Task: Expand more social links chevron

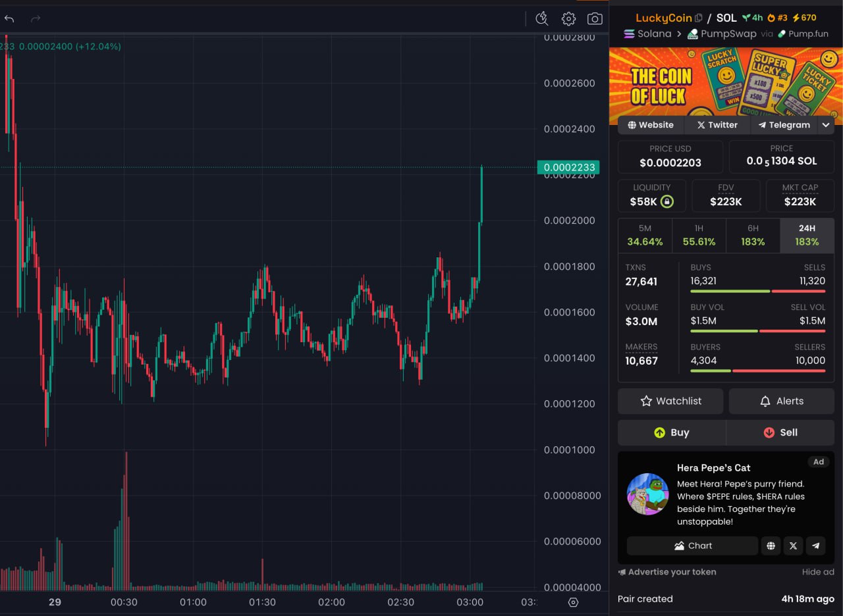Action: pos(826,124)
